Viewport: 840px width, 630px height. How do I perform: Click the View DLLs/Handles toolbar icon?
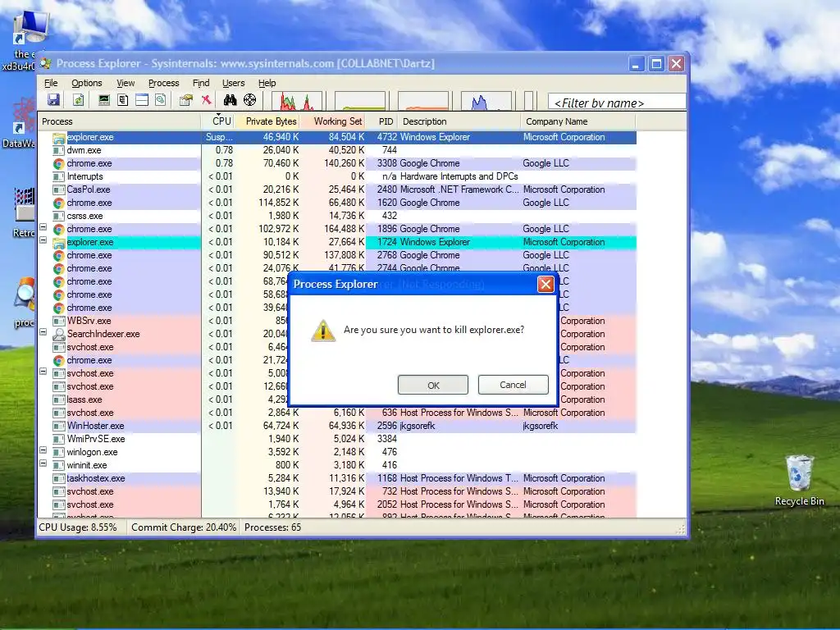pyautogui.click(x=160, y=99)
